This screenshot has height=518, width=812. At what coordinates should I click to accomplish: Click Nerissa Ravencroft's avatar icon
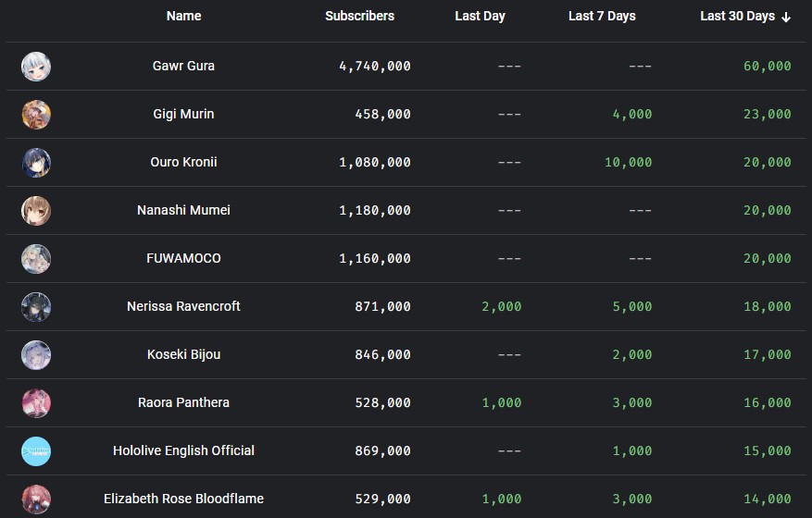tap(36, 307)
